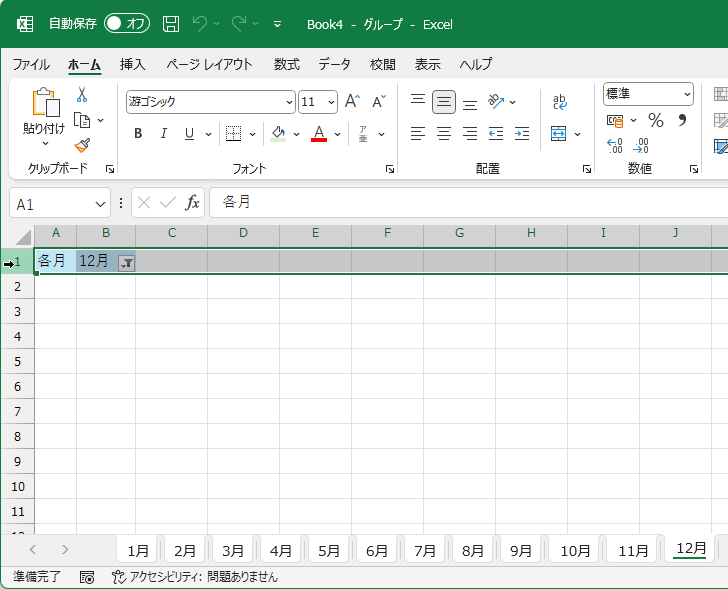Open the font size 11 dropdown
The width and height of the screenshot is (728, 589).
pos(332,102)
